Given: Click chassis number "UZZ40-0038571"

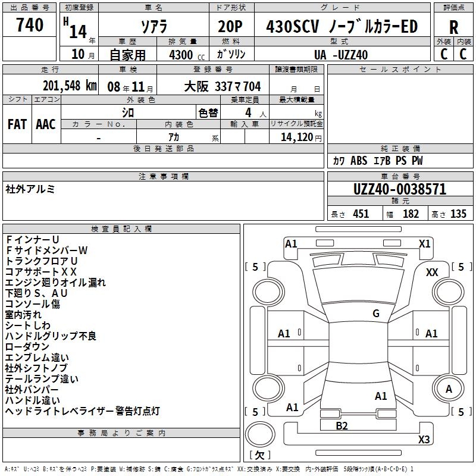Looking at the screenshot, I should tap(400, 189).
